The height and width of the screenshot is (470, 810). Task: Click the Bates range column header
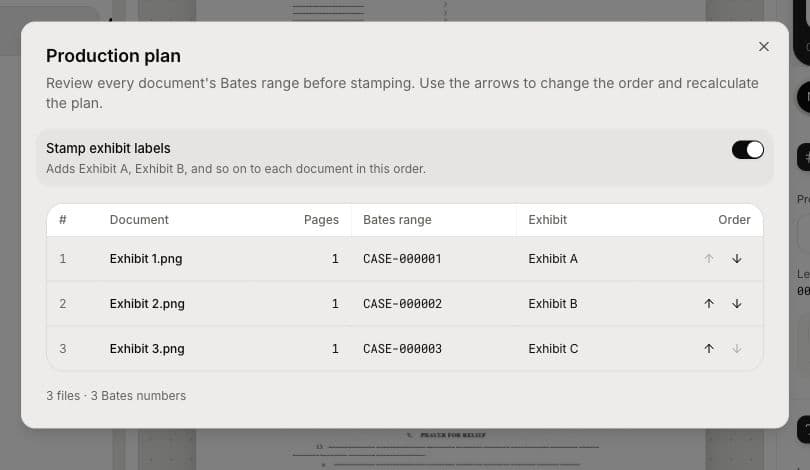(397, 220)
